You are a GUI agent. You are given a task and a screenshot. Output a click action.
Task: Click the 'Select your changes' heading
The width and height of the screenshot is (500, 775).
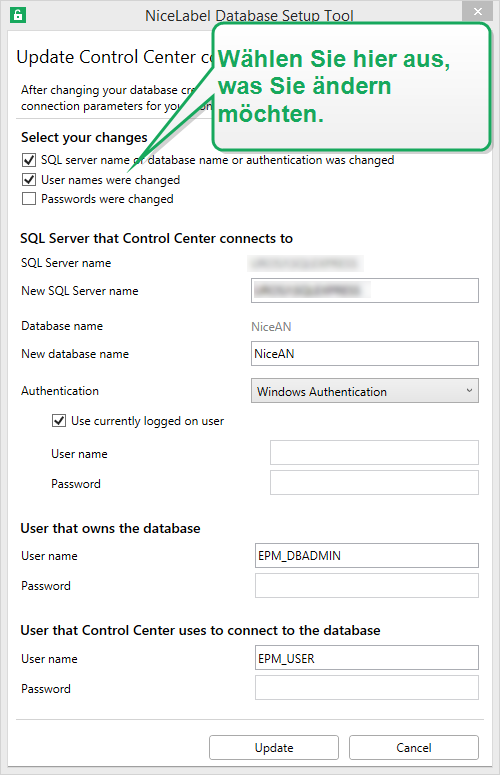coord(84,137)
